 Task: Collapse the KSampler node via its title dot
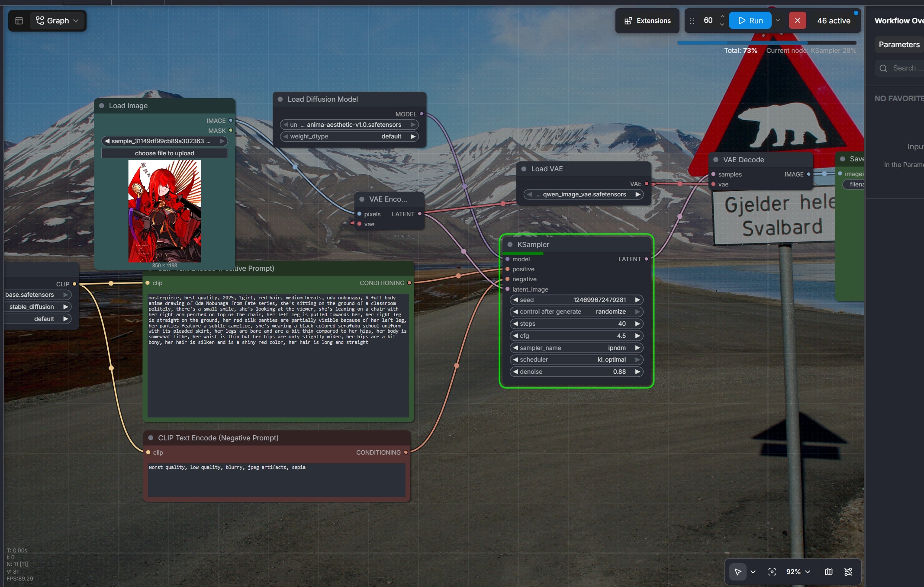pos(510,245)
